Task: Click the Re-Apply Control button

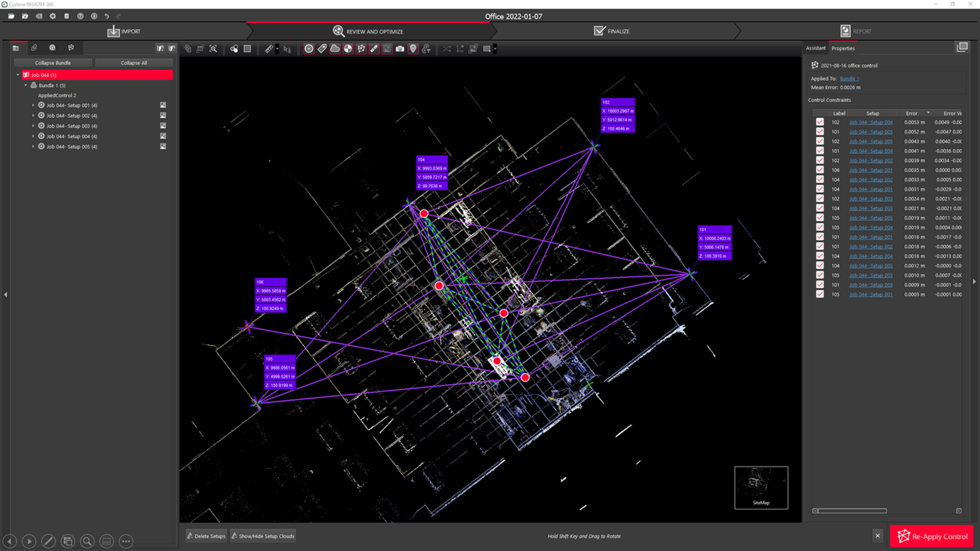Action: 932,536
